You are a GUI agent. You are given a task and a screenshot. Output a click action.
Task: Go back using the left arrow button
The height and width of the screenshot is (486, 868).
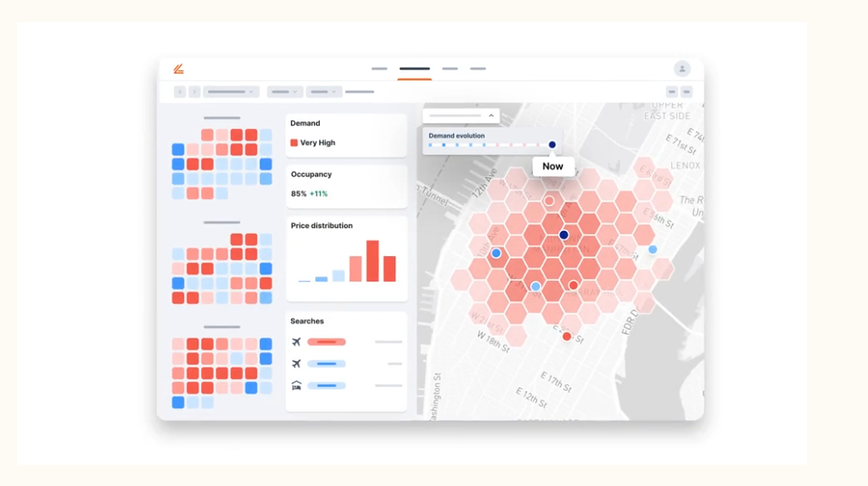pyautogui.click(x=180, y=92)
